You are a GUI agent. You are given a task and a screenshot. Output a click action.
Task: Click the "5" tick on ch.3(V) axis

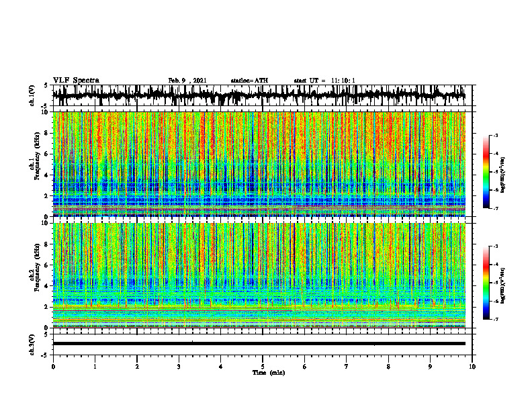[x=46, y=334]
